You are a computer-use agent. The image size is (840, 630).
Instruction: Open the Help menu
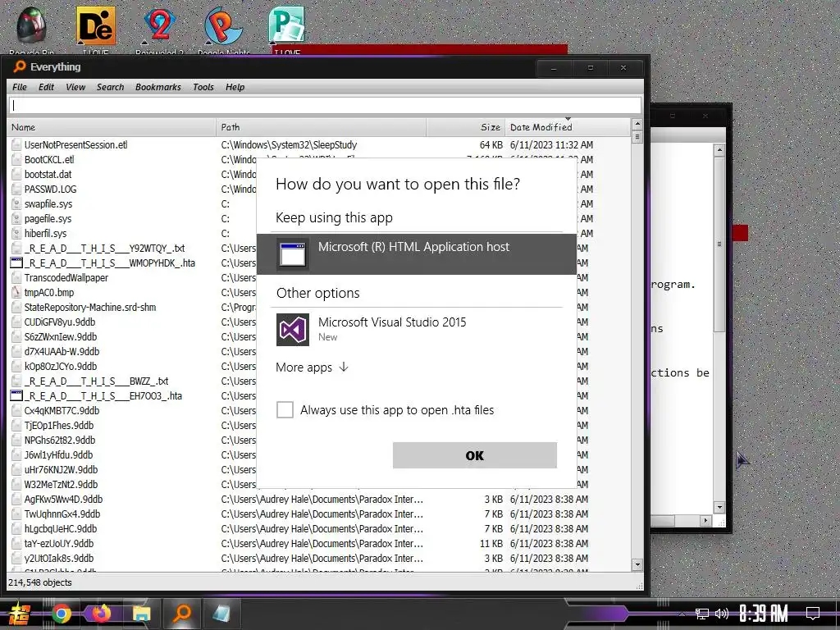pos(235,87)
